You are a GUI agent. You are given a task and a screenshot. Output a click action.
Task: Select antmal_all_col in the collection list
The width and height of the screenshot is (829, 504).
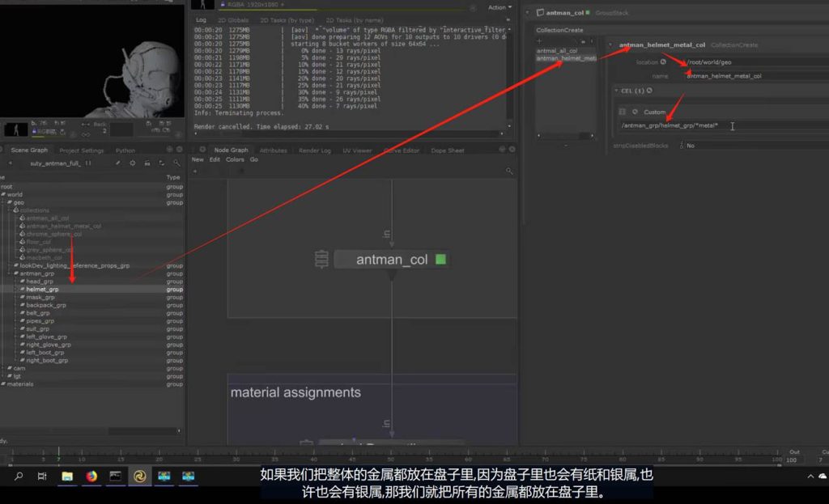point(557,51)
